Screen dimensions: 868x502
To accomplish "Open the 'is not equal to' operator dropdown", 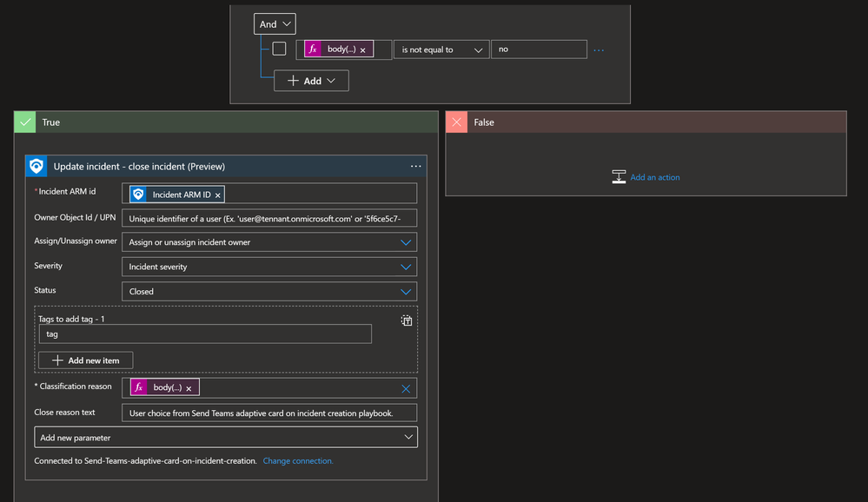I will point(441,50).
